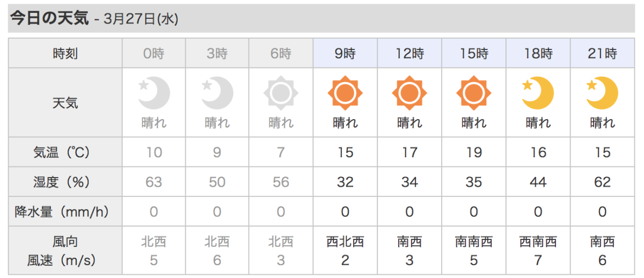Click the 今日の天気 heading
The image size is (644, 278).
point(48,18)
